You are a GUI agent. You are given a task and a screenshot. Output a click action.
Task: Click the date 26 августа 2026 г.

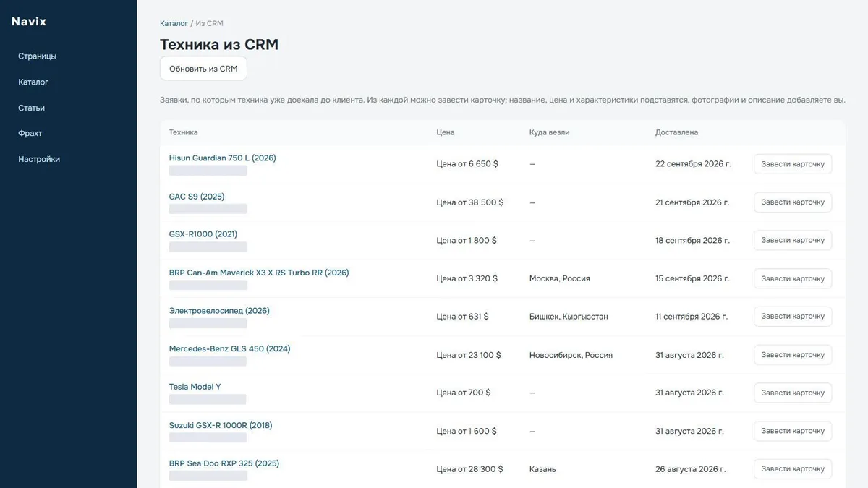click(689, 469)
